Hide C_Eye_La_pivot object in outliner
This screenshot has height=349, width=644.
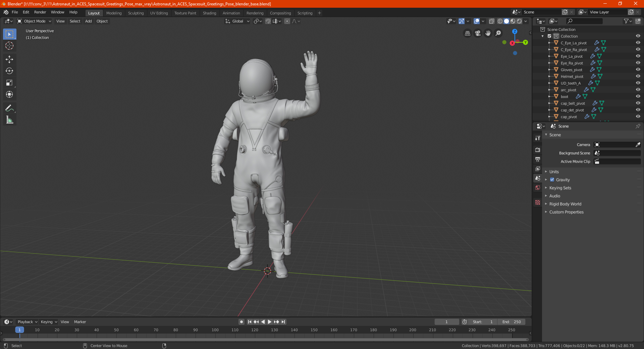[638, 43]
